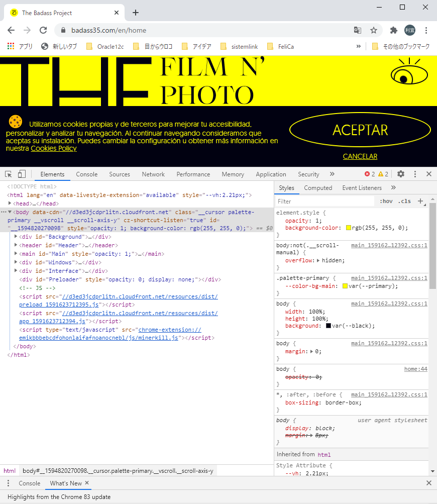Open the minerkill.js script link

tap(110, 334)
